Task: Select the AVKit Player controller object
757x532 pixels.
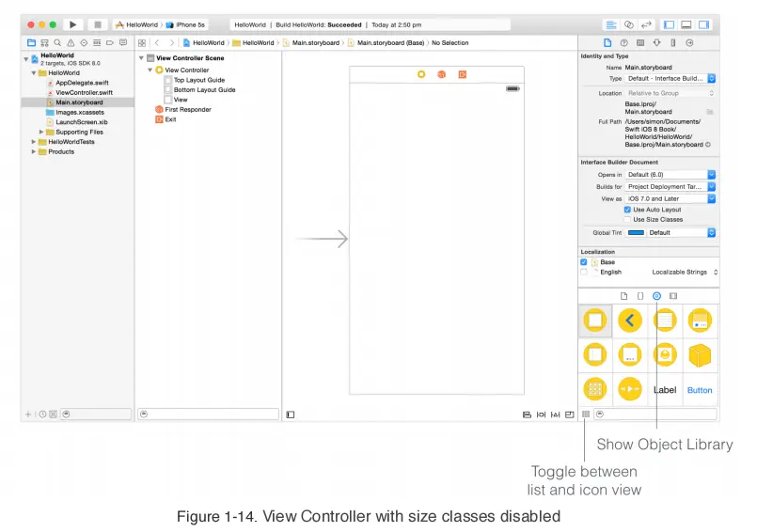Action: (x=630, y=389)
